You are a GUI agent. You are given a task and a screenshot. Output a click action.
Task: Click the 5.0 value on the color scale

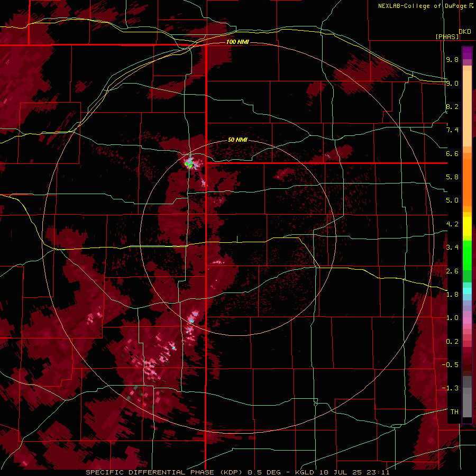(x=452, y=200)
